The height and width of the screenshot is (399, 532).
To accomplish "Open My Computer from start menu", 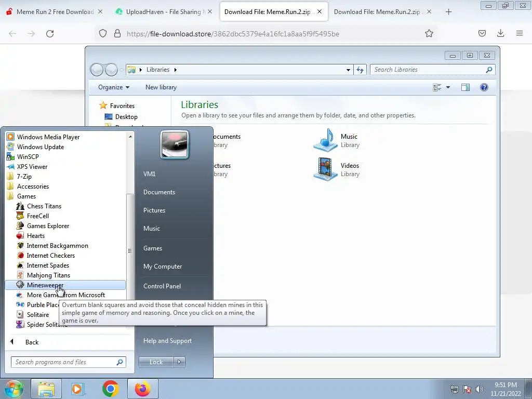I will 163,267.
